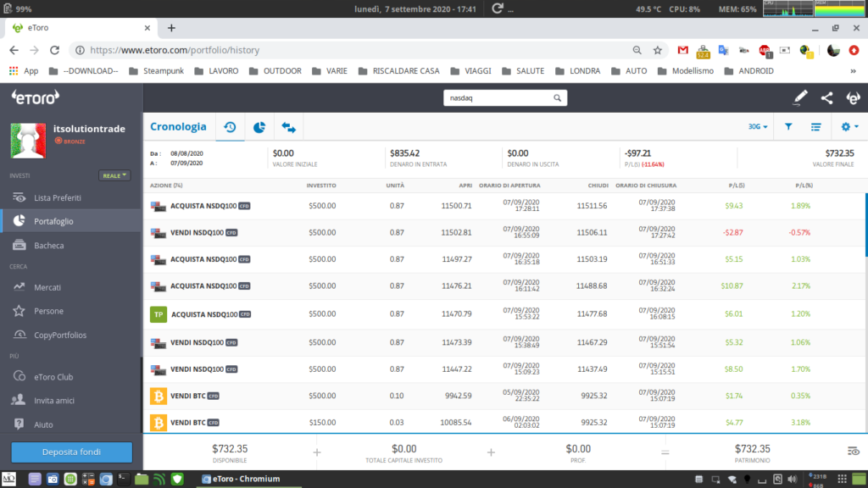868x488 pixels.
Task: Open the filter funnel icon
Action: click(x=788, y=127)
